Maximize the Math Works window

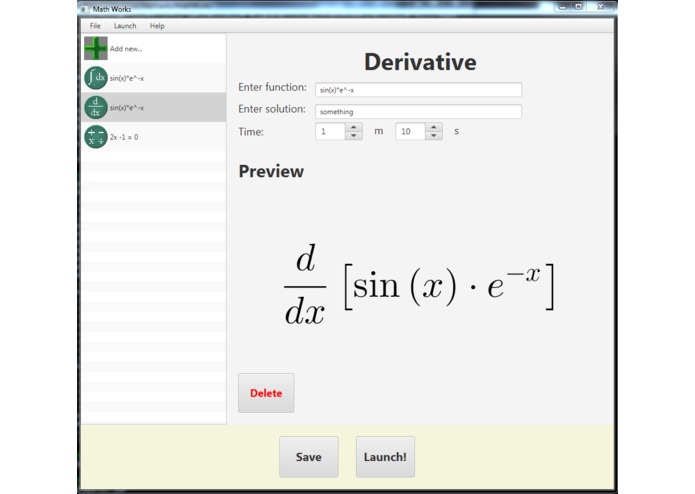click(578, 7)
